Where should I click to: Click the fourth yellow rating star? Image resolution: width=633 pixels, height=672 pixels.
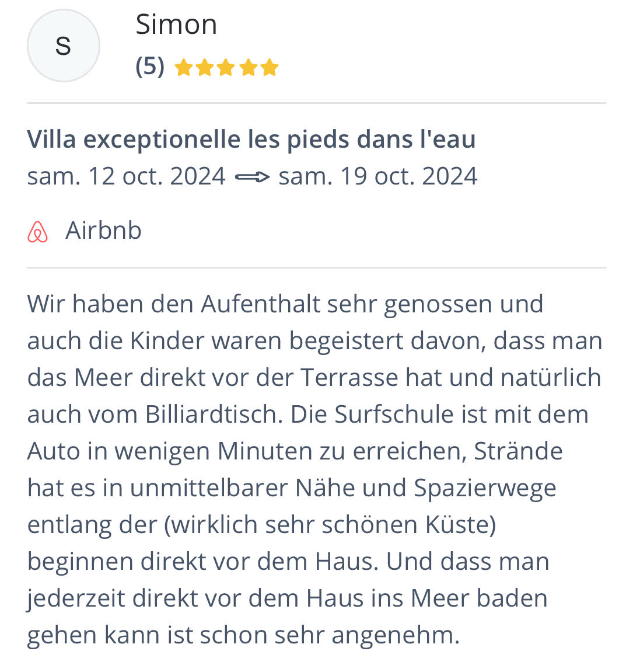[249, 68]
